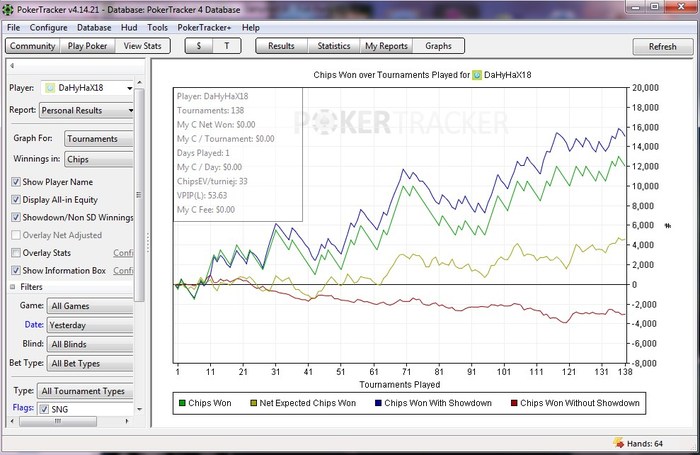Click the player icon in the chart title
This screenshot has width=700, height=455.
click(x=477, y=75)
